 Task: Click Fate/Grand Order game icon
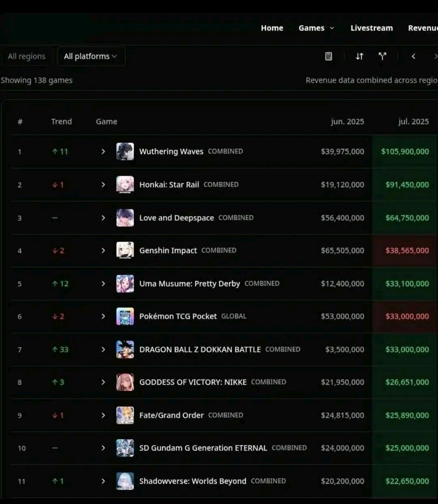pyautogui.click(x=125, y=415)
